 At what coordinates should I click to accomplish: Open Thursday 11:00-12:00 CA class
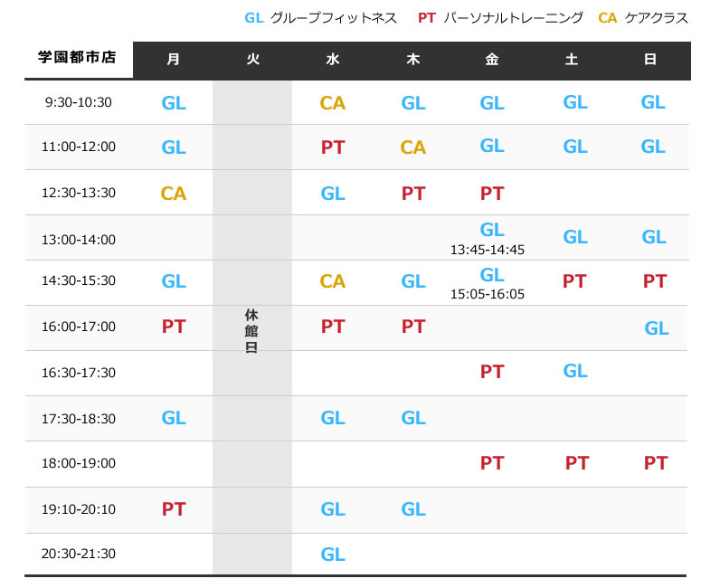(413, 147)
